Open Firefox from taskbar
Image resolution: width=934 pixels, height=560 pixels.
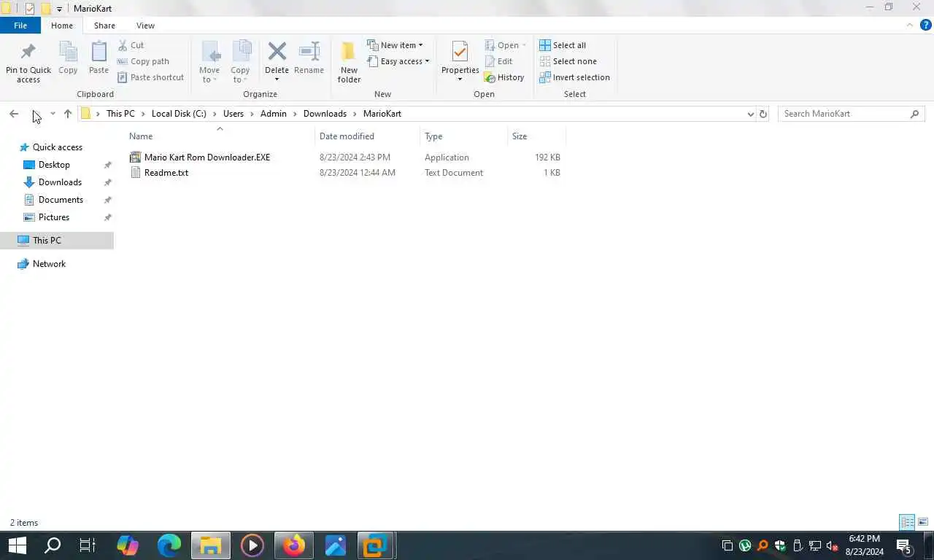coord(294,545)
